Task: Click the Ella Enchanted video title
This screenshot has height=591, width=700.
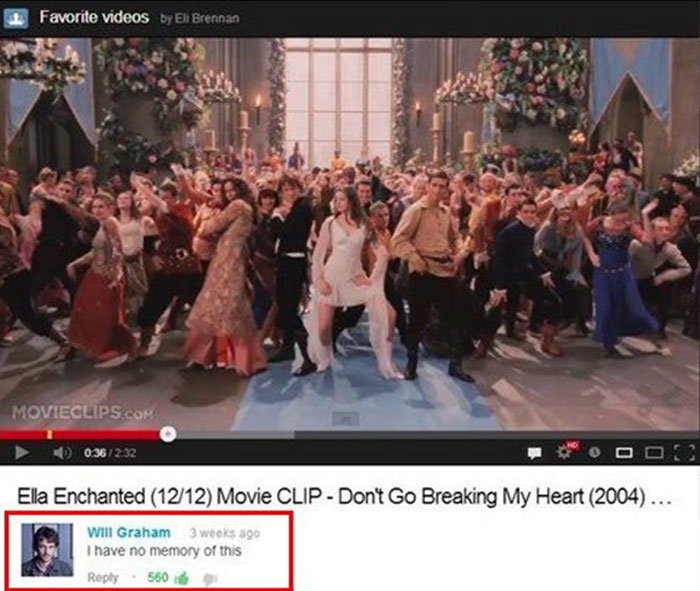Action: pyautogui.click(x=344, y=496)
